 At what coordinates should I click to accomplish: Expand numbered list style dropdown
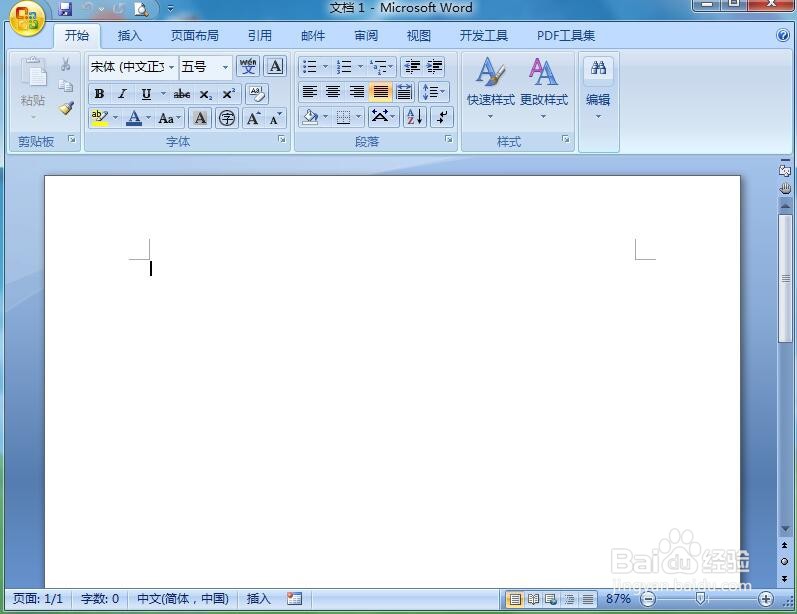360,67
